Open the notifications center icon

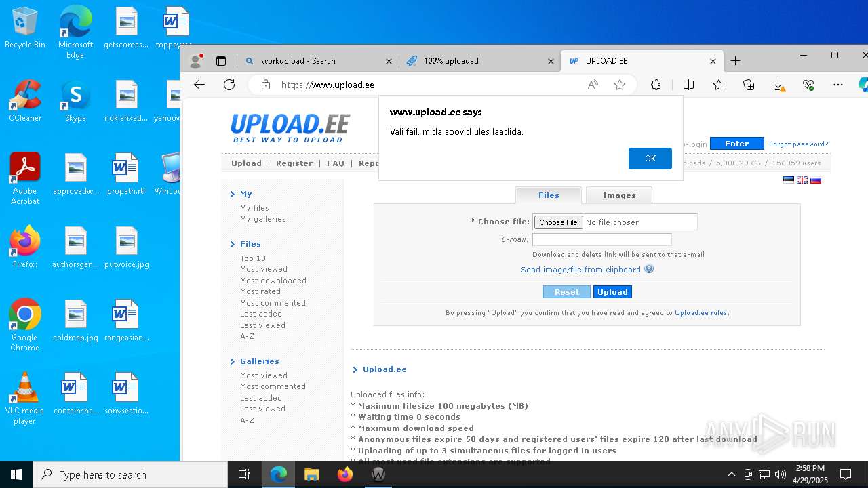[846, 474]
